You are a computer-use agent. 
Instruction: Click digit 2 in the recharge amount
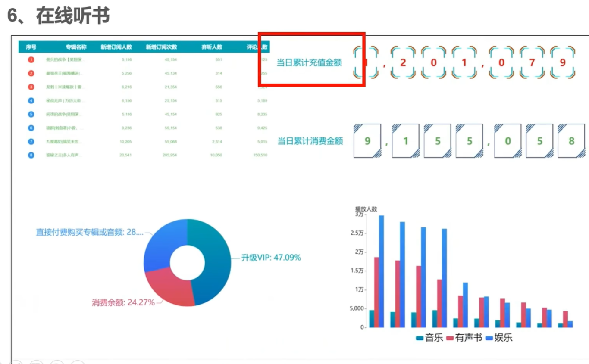point(403,62)
